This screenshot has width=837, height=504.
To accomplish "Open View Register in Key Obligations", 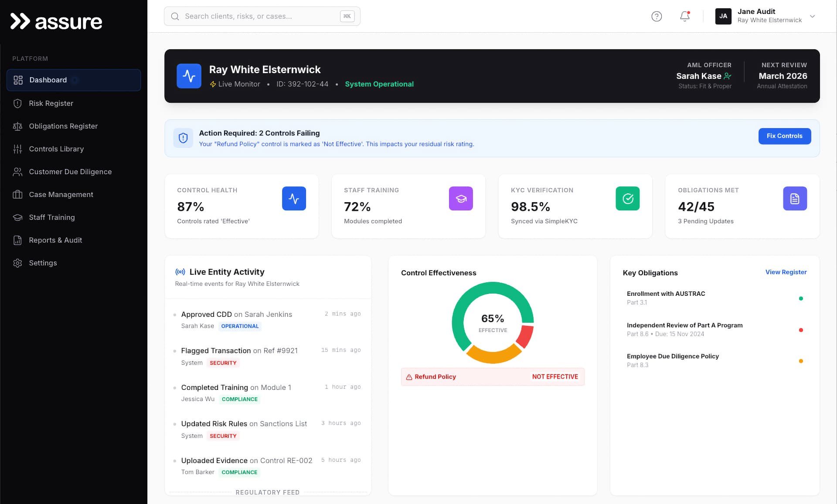I will point(786,272).
